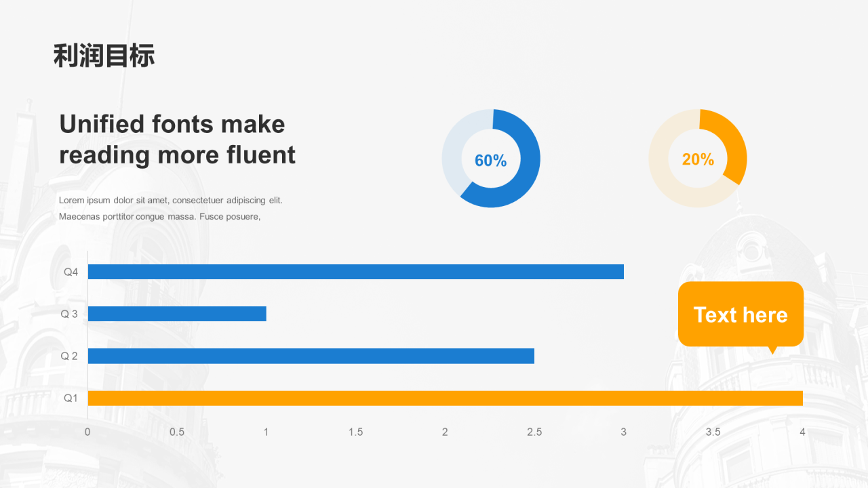Click the 20% label inside donut
Screen dimensions: 868x488
pos(698,159)
